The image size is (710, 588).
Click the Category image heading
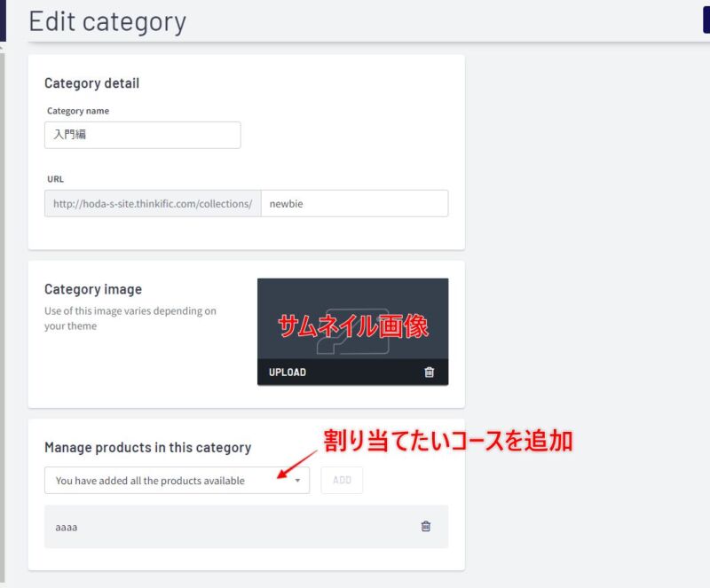pos(93,289)
